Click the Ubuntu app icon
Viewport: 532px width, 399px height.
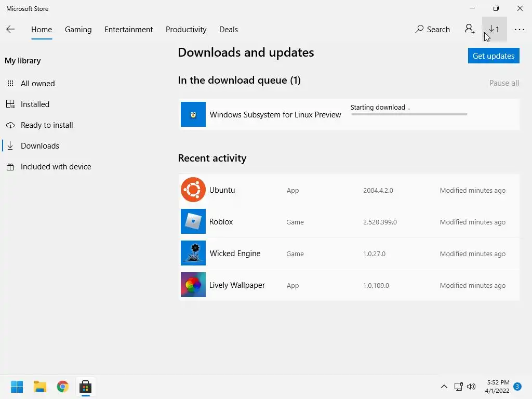pyautogui.click(x=193, y=190)
